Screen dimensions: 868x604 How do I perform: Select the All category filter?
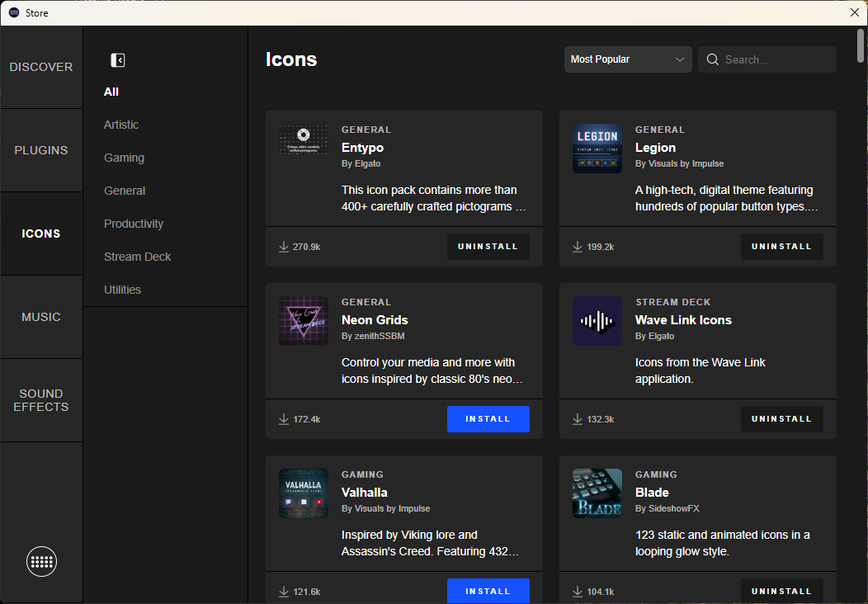tap(111, 92)
